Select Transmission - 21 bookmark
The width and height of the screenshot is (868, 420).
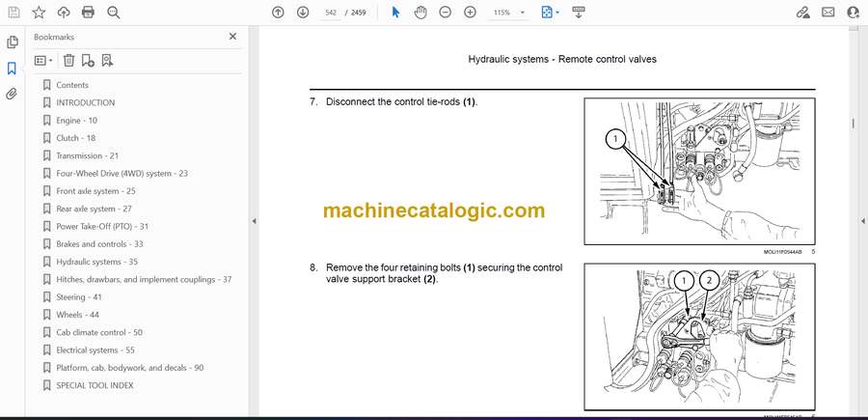87,155
